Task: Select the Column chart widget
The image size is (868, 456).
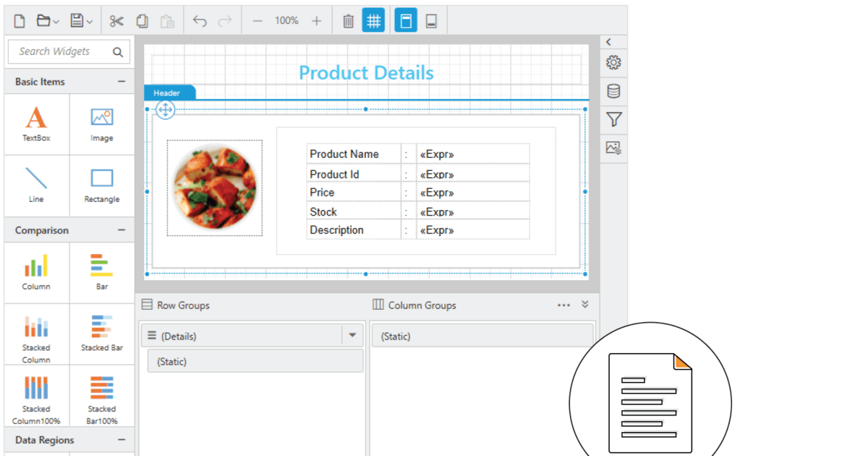Action: [36, 272]
